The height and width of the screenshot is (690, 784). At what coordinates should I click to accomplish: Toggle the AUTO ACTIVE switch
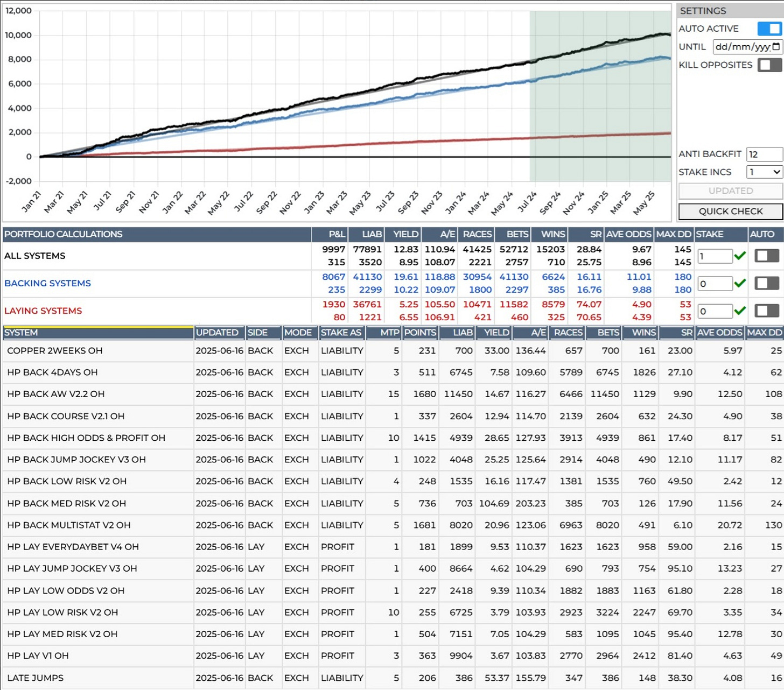pos(769,29)
